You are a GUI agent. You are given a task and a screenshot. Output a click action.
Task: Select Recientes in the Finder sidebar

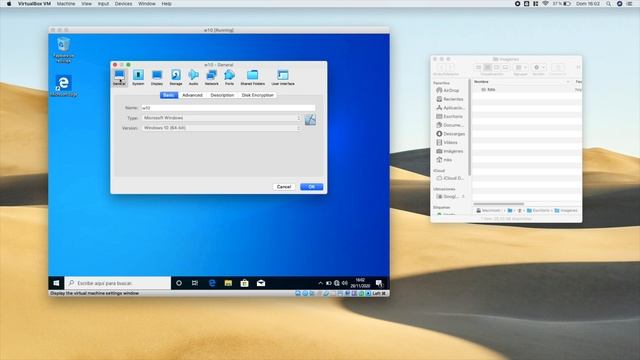[x=450, y=99]
